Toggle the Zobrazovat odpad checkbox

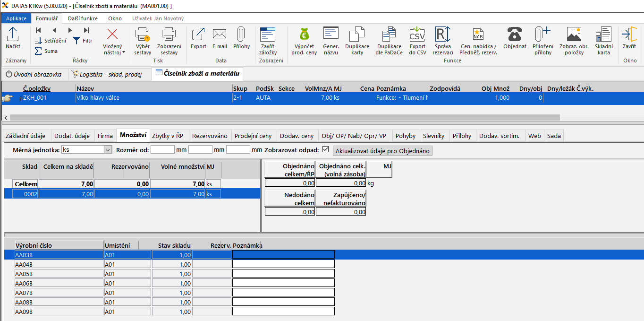(325, 150)
